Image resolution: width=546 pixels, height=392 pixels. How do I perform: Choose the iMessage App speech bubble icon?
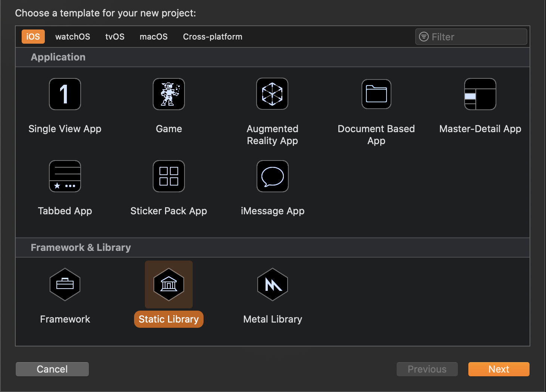tap(273, 176)
